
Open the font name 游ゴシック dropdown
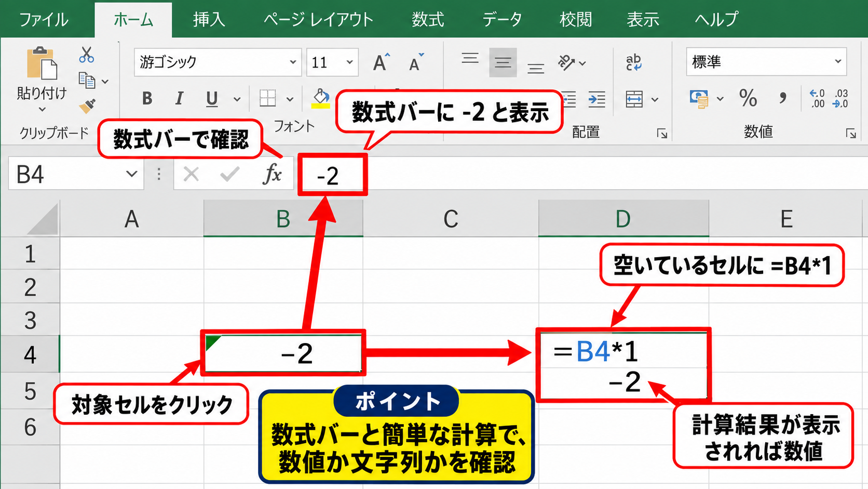[293, 62]
